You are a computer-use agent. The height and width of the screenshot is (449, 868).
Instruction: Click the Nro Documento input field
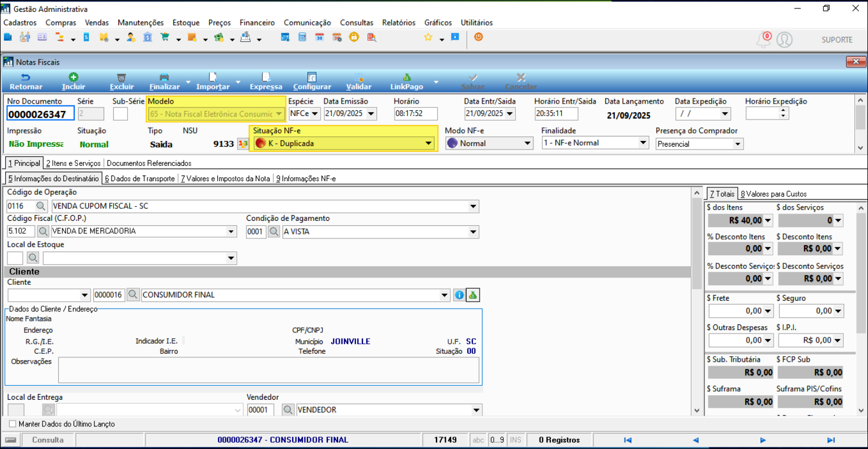(x=40, y=114)
